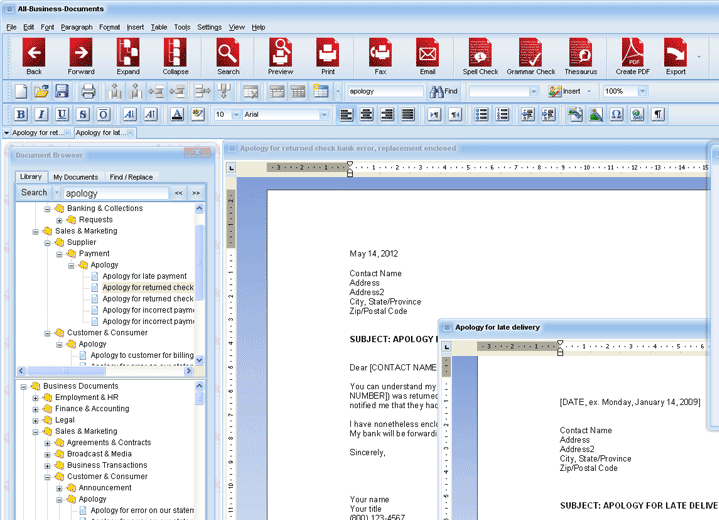Open the Search tool
The width and height of the screenshot is (719, 520).
(228, 57)
